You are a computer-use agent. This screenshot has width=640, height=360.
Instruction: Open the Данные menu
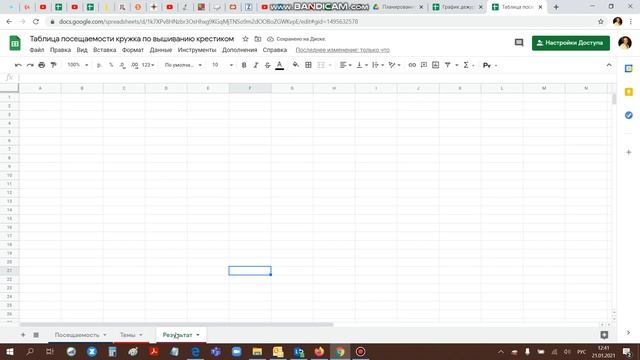pos(161,50)
